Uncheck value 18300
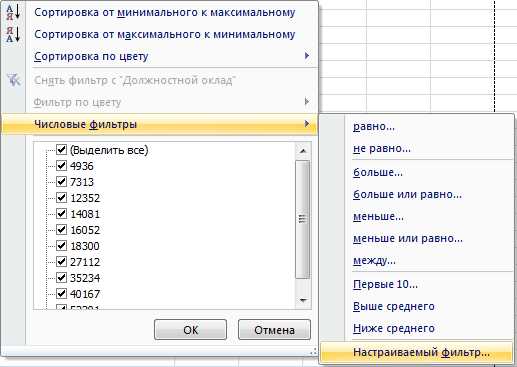Viewport: 517px width, 367px height. coord(61,245)
